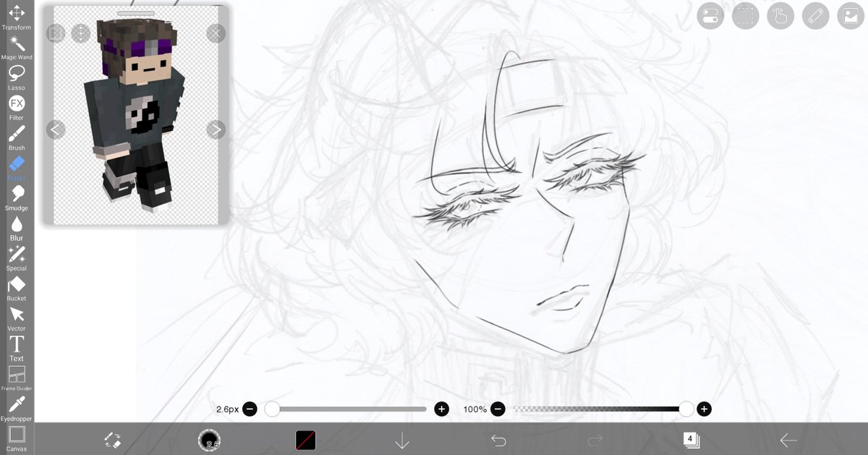Select the Smudge tool

coord(17,197)
